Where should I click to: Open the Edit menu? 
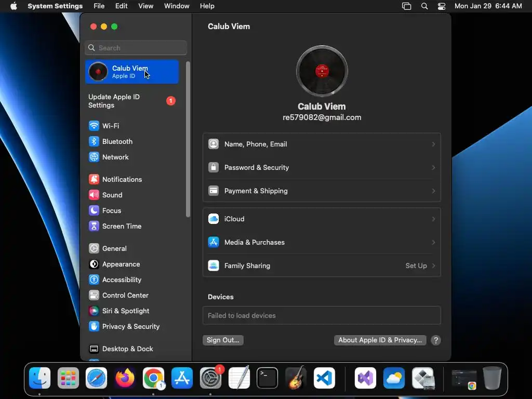121,6
